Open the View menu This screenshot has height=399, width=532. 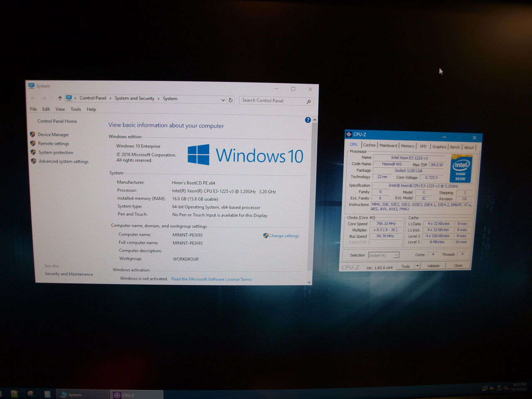[60, 109]
